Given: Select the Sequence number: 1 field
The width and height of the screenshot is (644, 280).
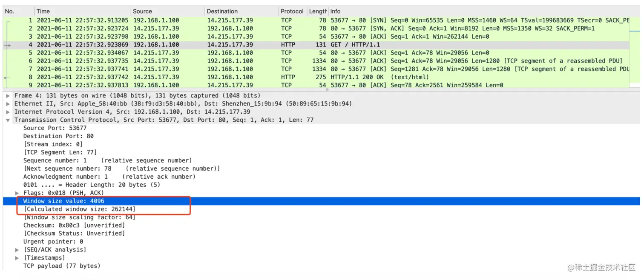Looking at the screenshot, I should pos(107,160).
